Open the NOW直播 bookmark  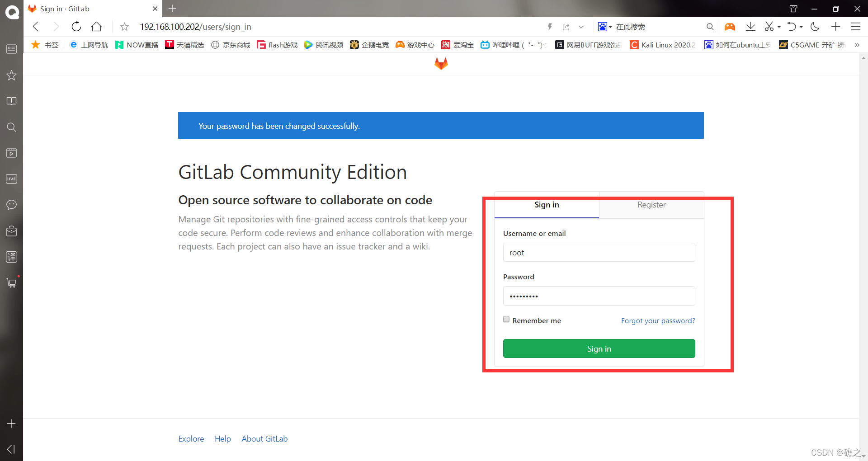click(137, 45)
